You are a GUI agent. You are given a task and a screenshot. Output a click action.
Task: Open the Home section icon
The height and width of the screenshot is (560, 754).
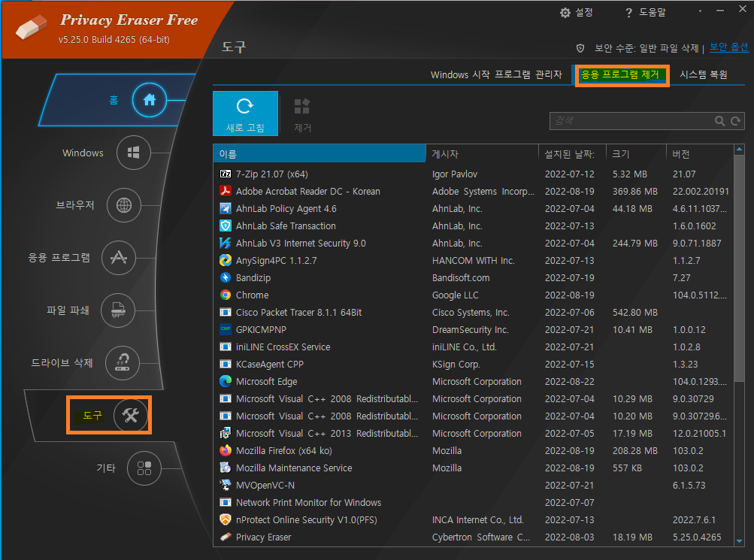click(150, 100)
